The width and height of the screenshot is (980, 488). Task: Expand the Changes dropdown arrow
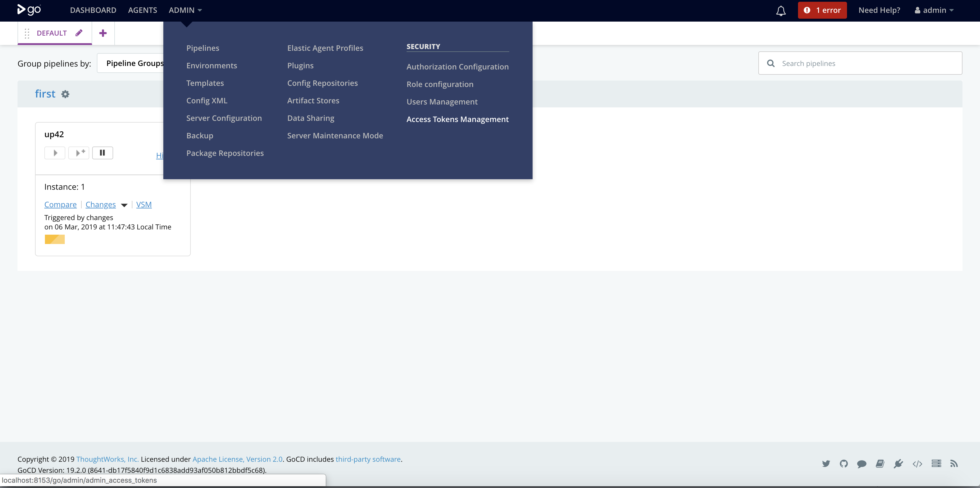124,205
